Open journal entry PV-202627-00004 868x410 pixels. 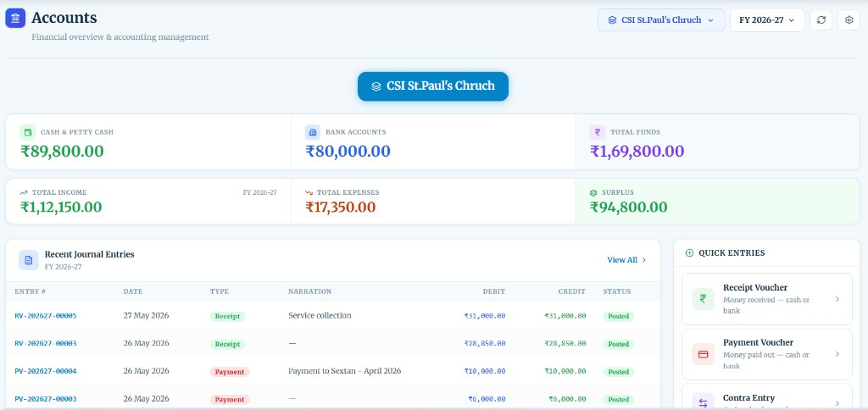46,371
